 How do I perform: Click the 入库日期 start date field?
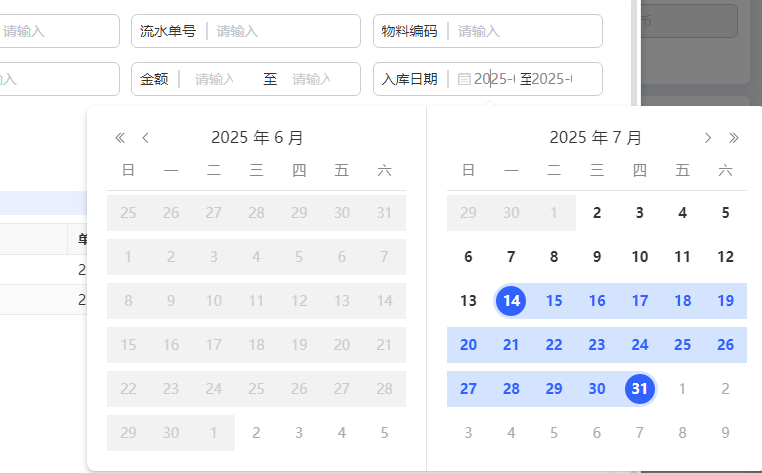click(x=494, y=79)
